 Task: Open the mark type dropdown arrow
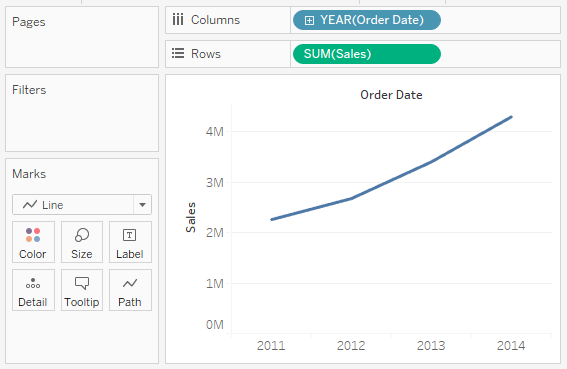(x=142, y=205)
